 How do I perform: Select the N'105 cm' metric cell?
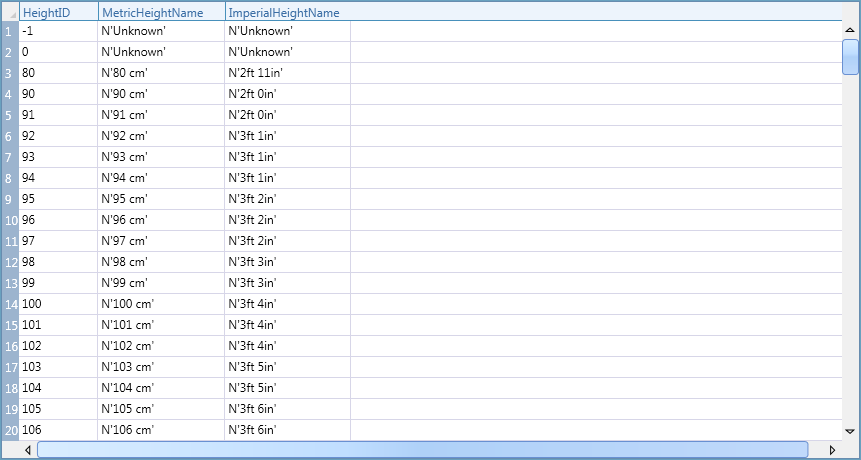pos(161,409)
